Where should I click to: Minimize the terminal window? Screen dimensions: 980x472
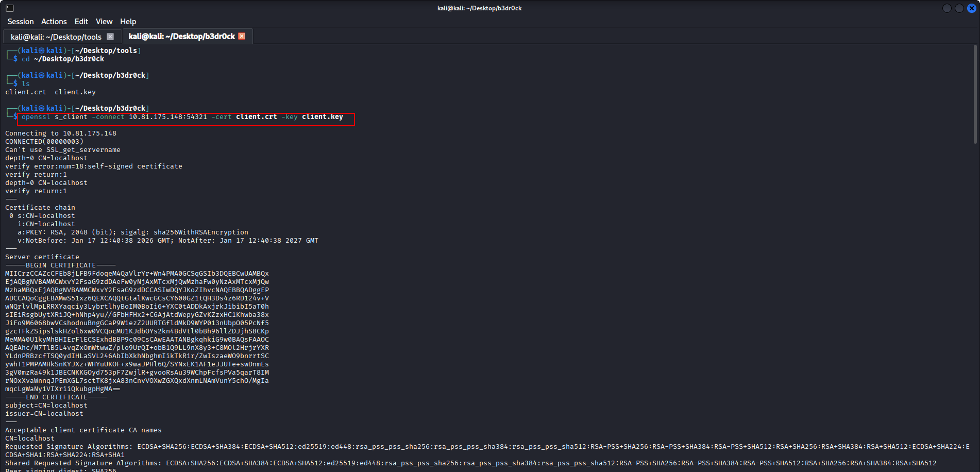(947, 8)
